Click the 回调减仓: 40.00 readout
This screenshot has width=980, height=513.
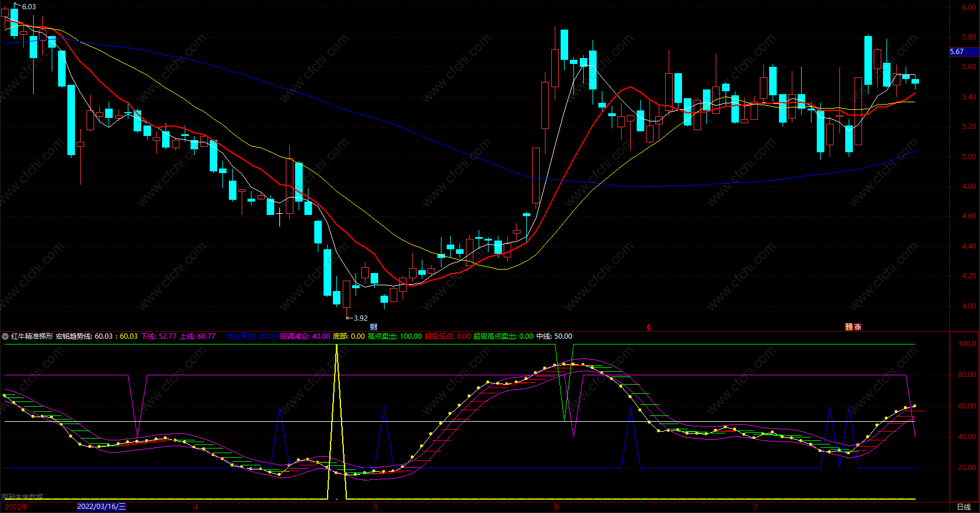[x=305, y=336]
